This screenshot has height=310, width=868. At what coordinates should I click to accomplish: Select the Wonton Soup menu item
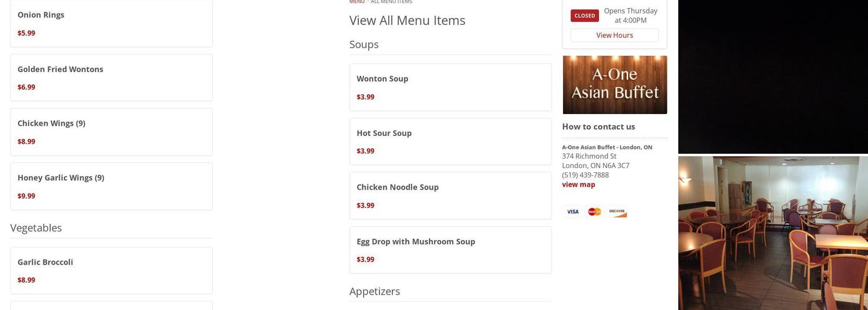click(x=450, y=87)
